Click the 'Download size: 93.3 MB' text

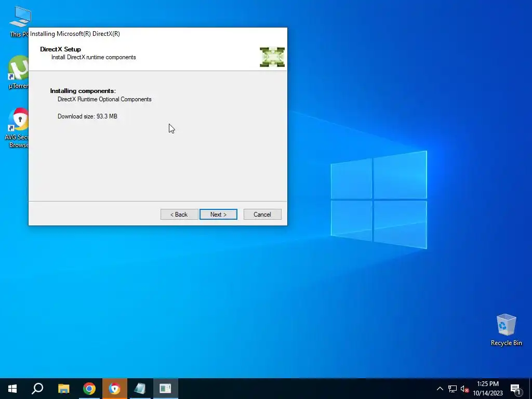click(87, 116)
